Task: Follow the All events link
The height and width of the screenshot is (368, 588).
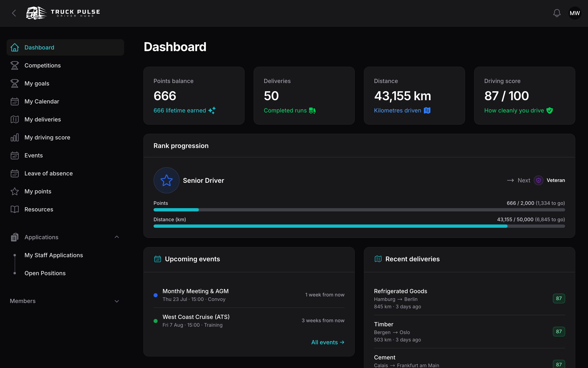Action: coord(328,342)
